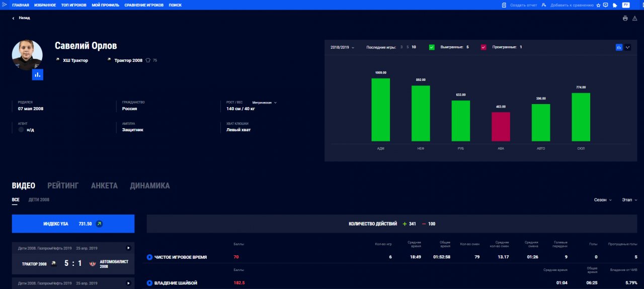Click the СЮЛ bar with value 774.00

point(581,117)
